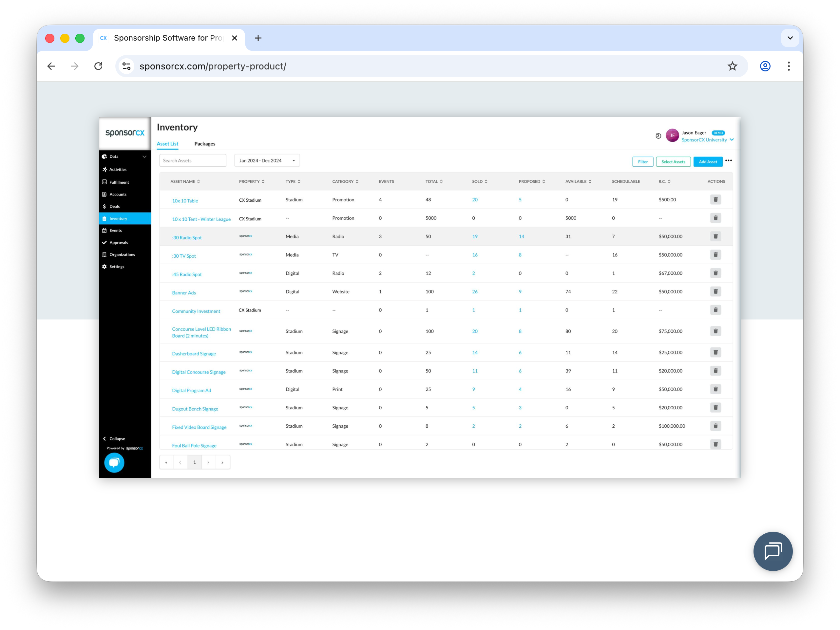
Task: Click trash icon for Banner Ads row
Action: (715, 291)
